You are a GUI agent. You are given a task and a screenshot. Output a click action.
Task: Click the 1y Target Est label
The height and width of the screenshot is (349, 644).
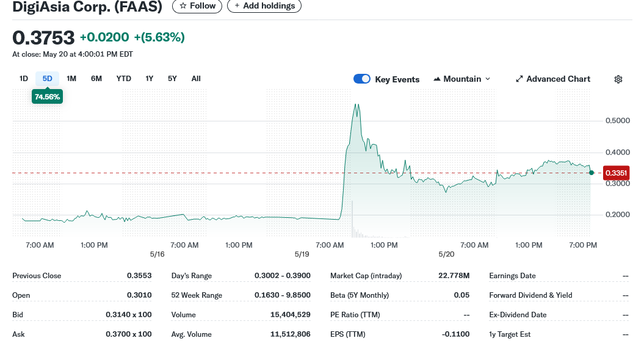[510, 334]
